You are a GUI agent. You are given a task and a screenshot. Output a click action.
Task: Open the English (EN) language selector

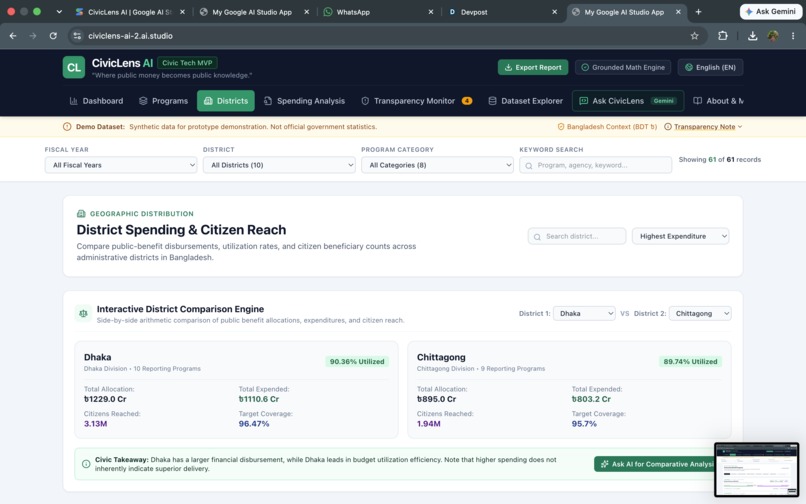point(710,67)
